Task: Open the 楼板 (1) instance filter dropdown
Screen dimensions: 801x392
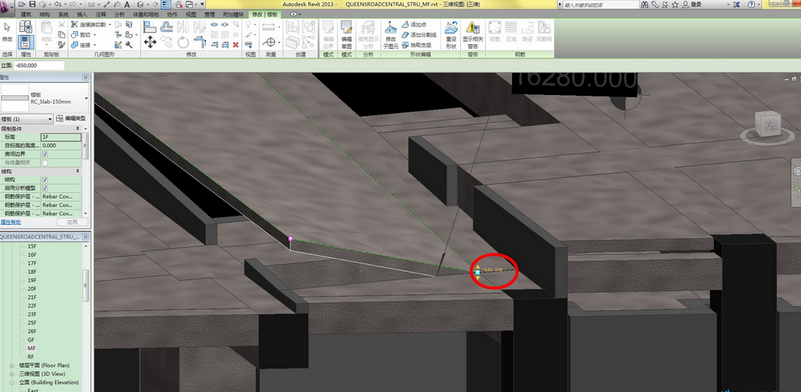Action: tap(27, 119)
